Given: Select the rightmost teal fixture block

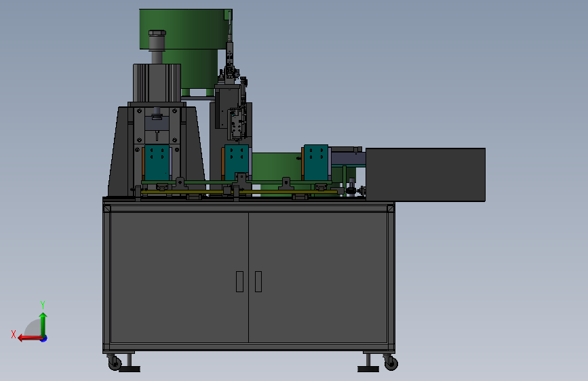Looking at the screenshot, I should [x=316, y=163].
